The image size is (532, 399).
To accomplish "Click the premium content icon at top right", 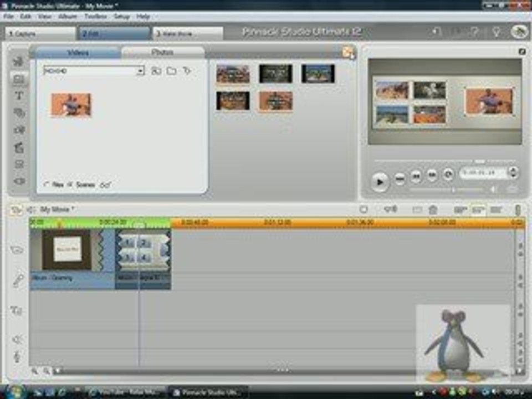I will tap(519, 32).
